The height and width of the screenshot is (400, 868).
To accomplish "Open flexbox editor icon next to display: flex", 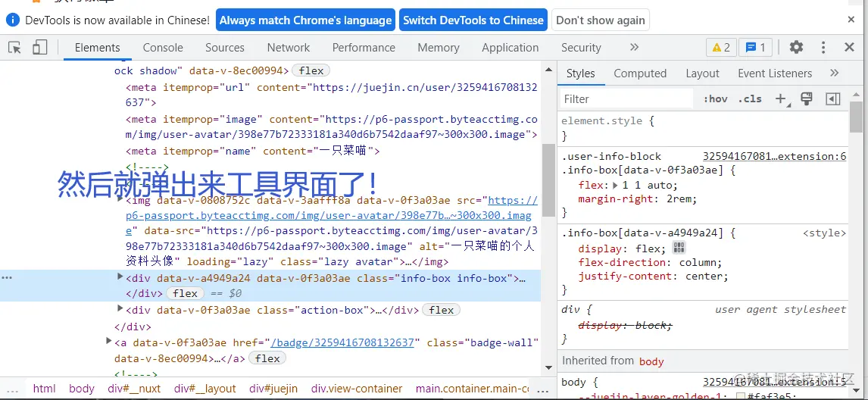I will 679,248.
